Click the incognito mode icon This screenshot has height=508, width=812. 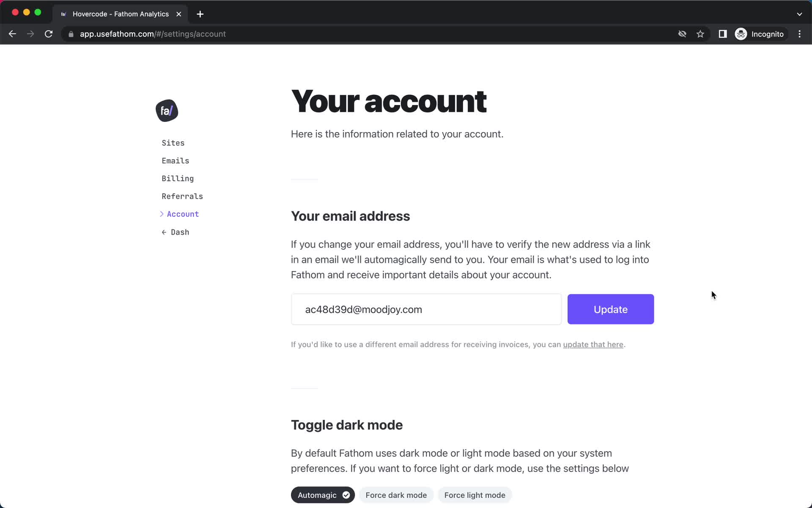741,34
